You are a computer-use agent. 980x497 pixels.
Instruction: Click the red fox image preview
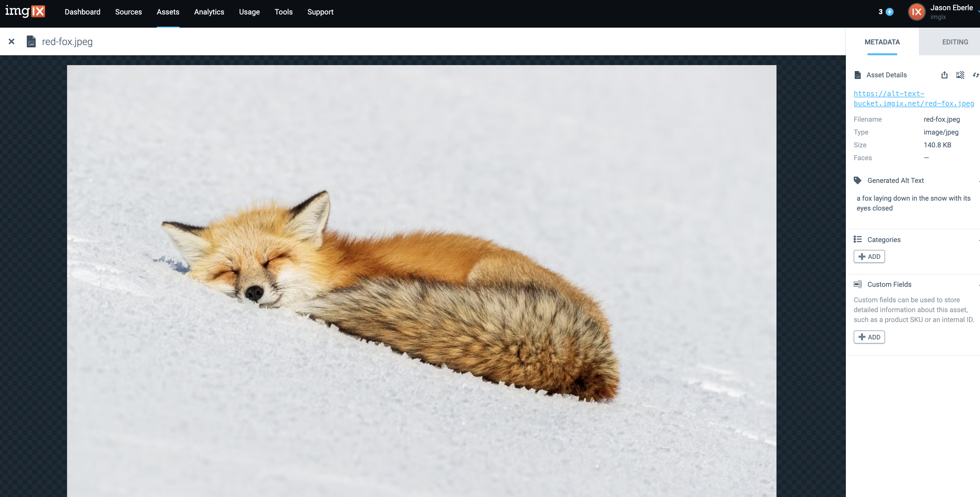pyautogui.click(x=421, y=281)
